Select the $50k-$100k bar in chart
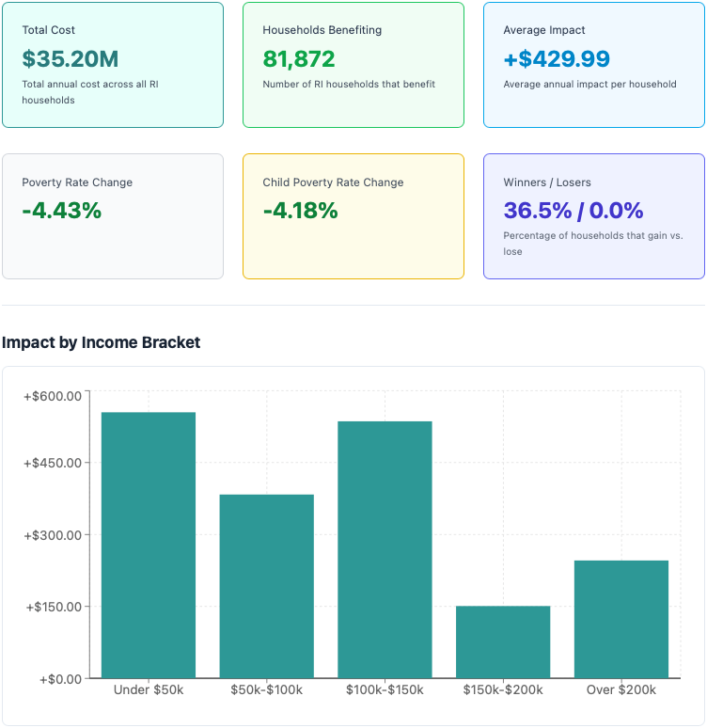 267,586
